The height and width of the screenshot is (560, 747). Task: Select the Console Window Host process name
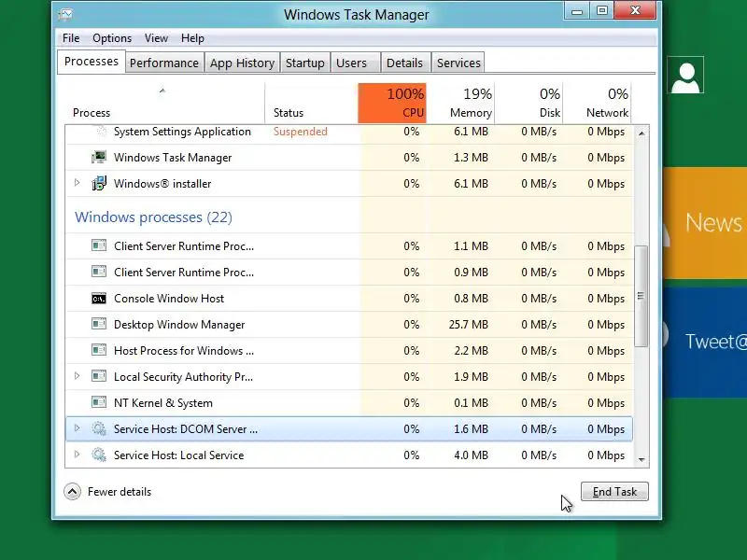169,299
